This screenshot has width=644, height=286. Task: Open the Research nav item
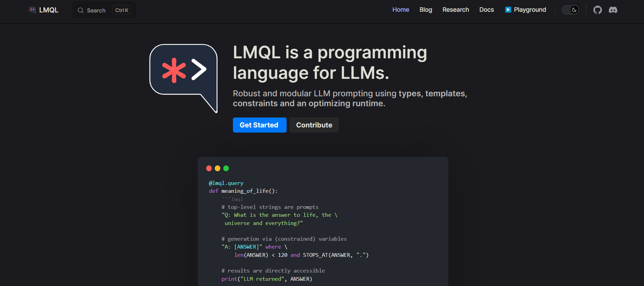click(456, 10)
